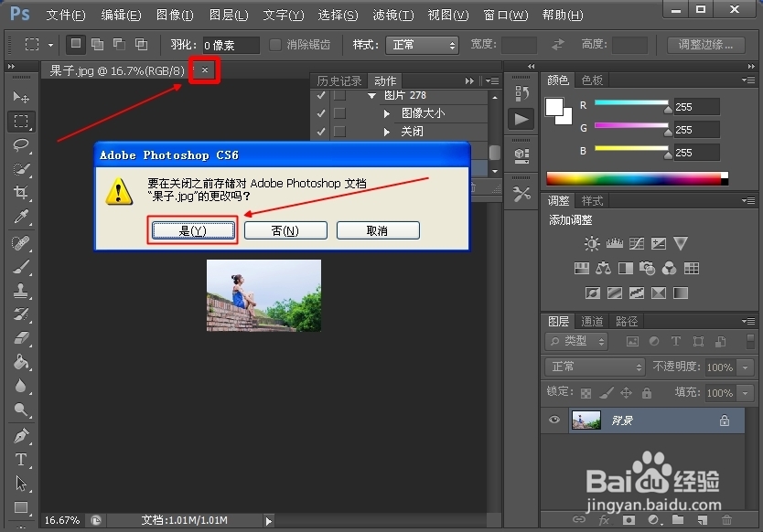Open the 不透明度 dropdown arrow
Image resolution: width=763 pixels, height=532 pixels.
coord(746,367)
